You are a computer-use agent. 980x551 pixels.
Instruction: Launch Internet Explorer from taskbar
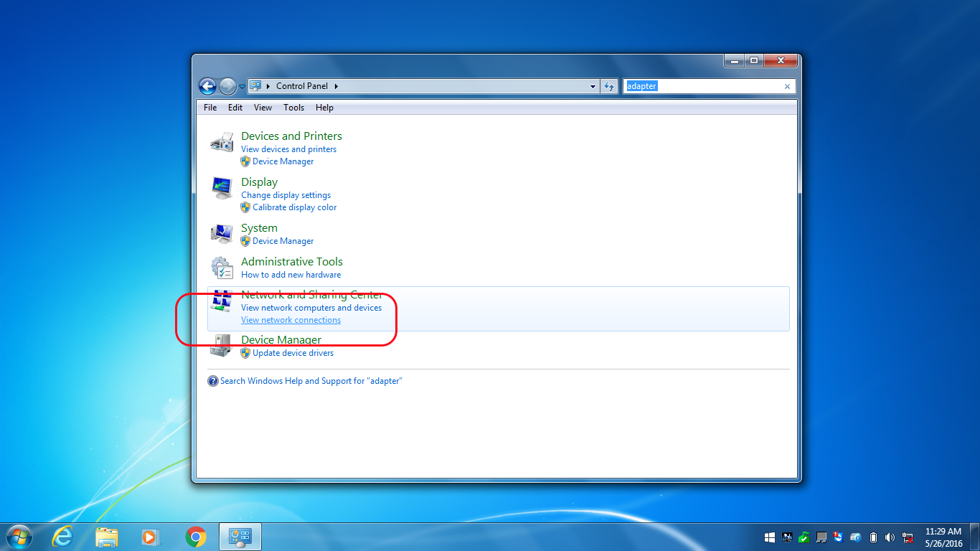click(x=63, y=537)
